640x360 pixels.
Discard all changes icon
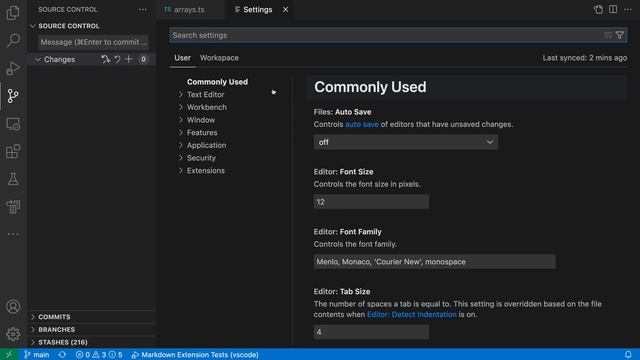118,59
